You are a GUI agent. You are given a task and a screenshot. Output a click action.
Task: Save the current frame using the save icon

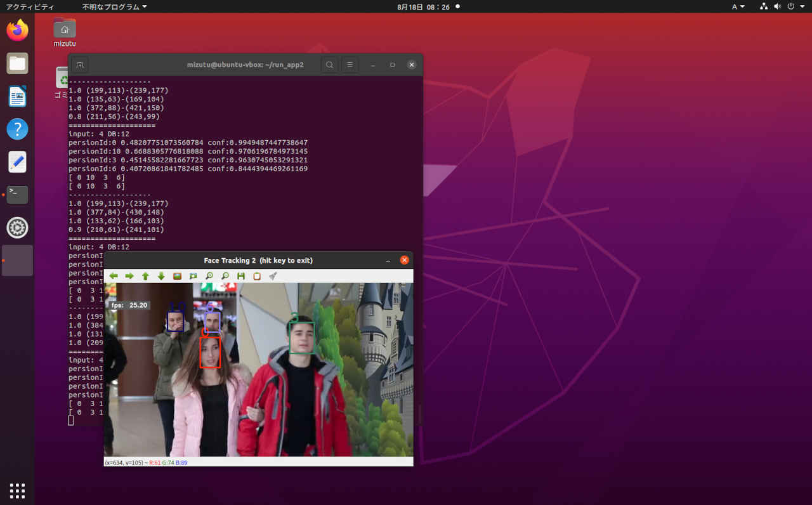tap(241, 276)
